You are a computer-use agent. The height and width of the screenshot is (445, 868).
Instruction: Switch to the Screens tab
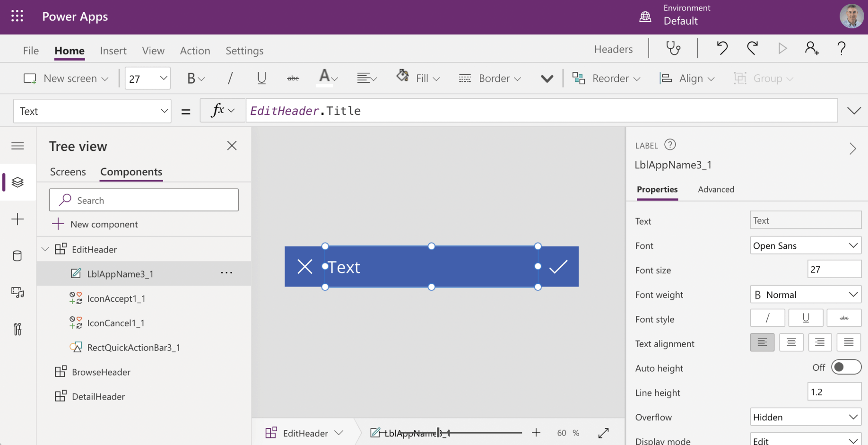coord(68,172)
